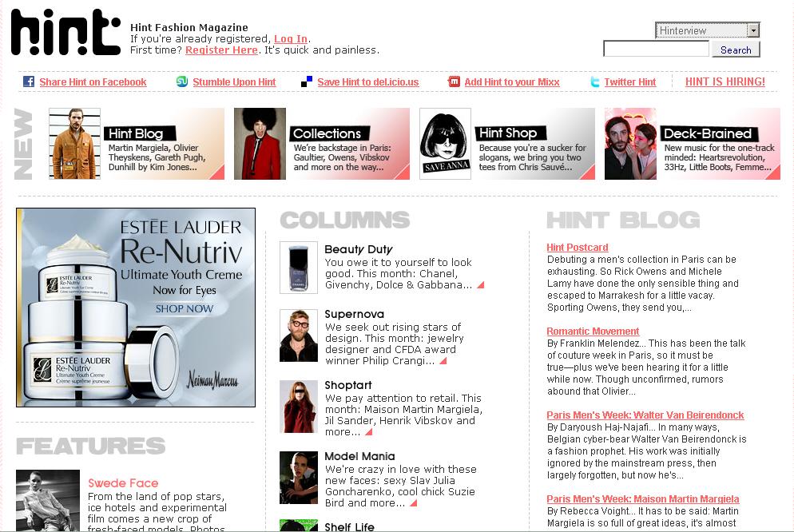794x532 pixels.
Task: Open the Hint Shop banner title
Action: click(510, 133)
